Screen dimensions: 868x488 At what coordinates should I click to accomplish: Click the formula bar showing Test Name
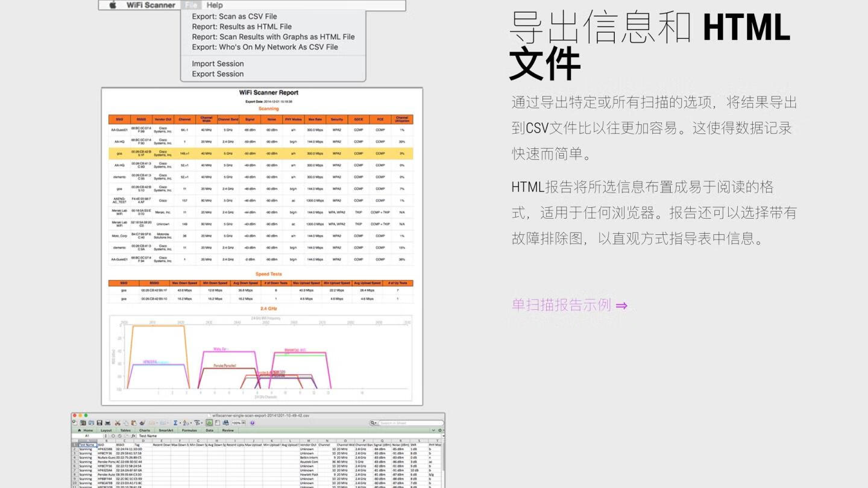pos(289,436)
